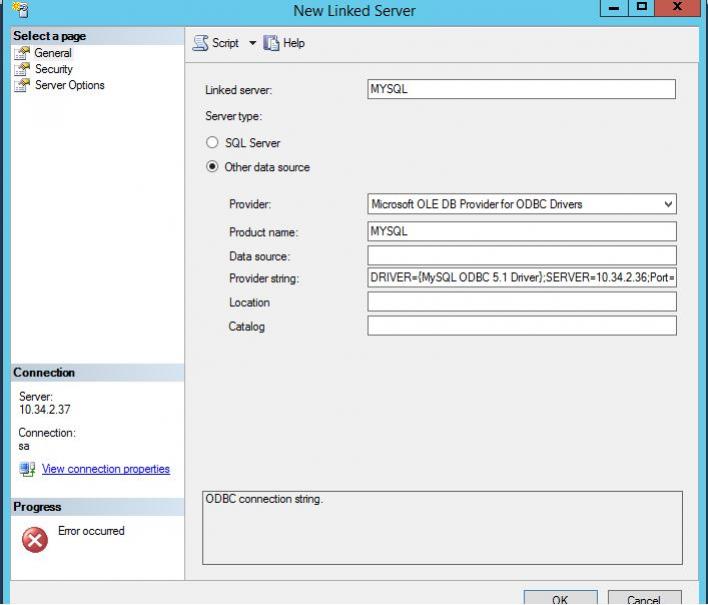Click the Data source field
This screenshot has height=605, width=708.
522,256
